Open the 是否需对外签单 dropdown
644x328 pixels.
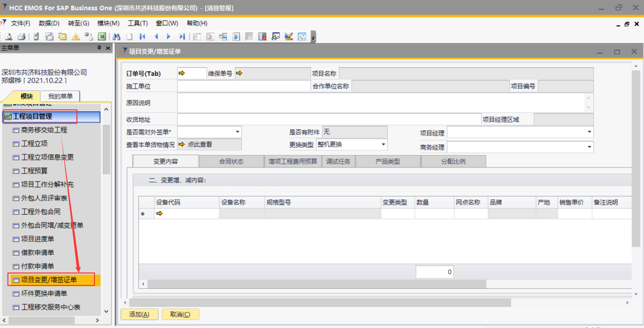(237, 132)
